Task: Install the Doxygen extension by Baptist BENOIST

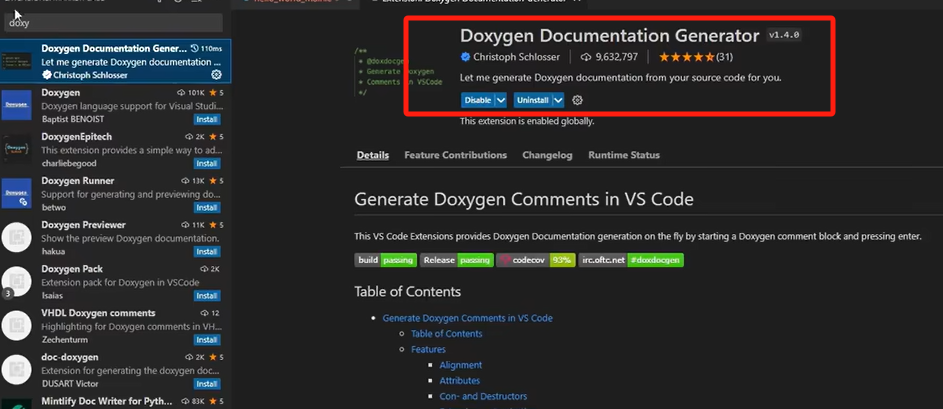Action: tap(207, 120)
